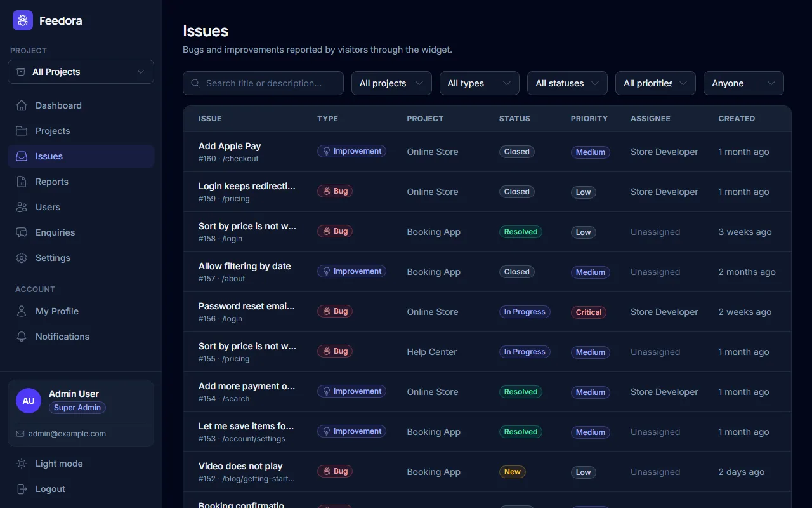The width and height of the screenshot is (812, 508).
Task: Click the lightbulb icon in issue #153 row
Action: (327, 431)
